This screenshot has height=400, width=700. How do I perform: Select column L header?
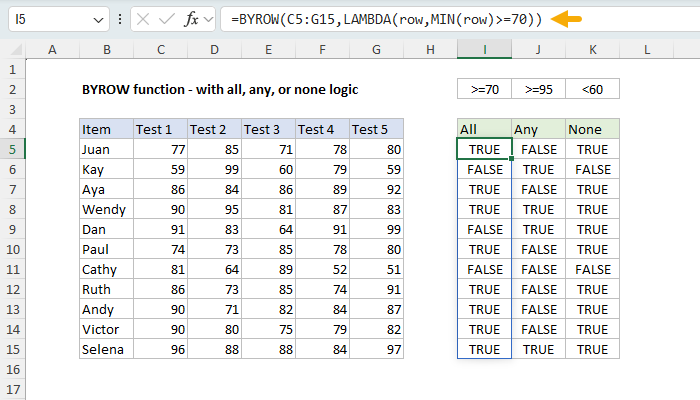point(646,50)
